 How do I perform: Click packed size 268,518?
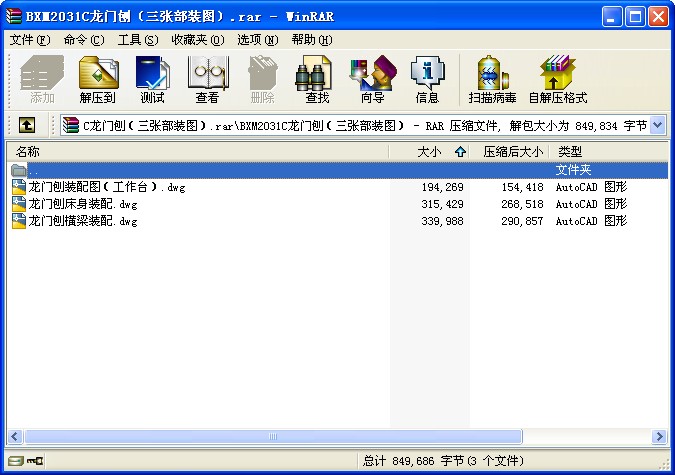coord(522,204)
